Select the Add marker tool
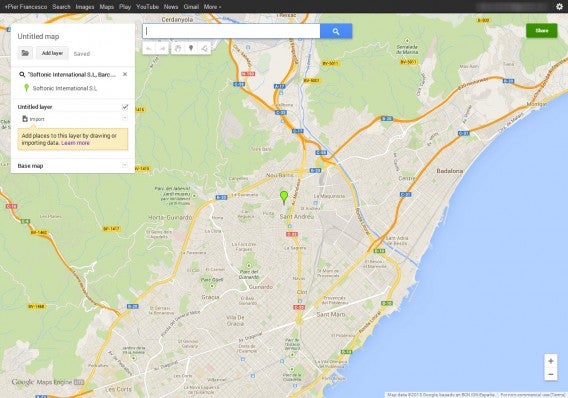This screenshot has width=568, height=398. (x=191, y=48)
